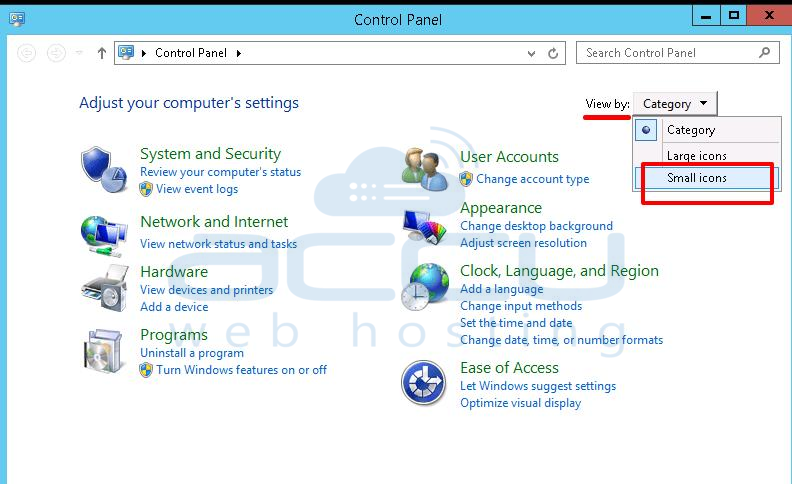This screenshot has width=792, height=484.
Task: Click Turn Windows features on or off
Action: click(241, 370)
